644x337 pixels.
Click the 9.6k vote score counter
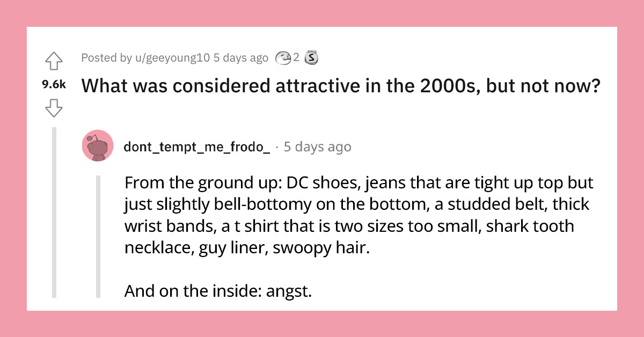[x=54, y=84]
